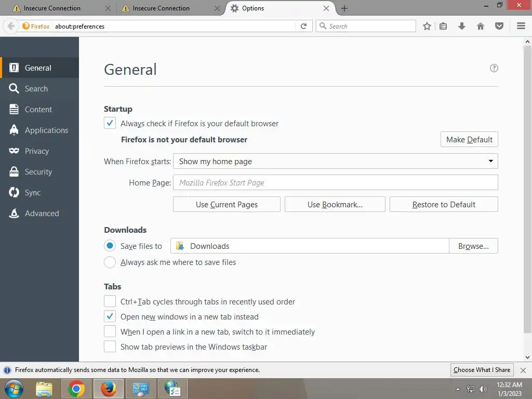Open the Applications preferences category

tap(39, 130)
